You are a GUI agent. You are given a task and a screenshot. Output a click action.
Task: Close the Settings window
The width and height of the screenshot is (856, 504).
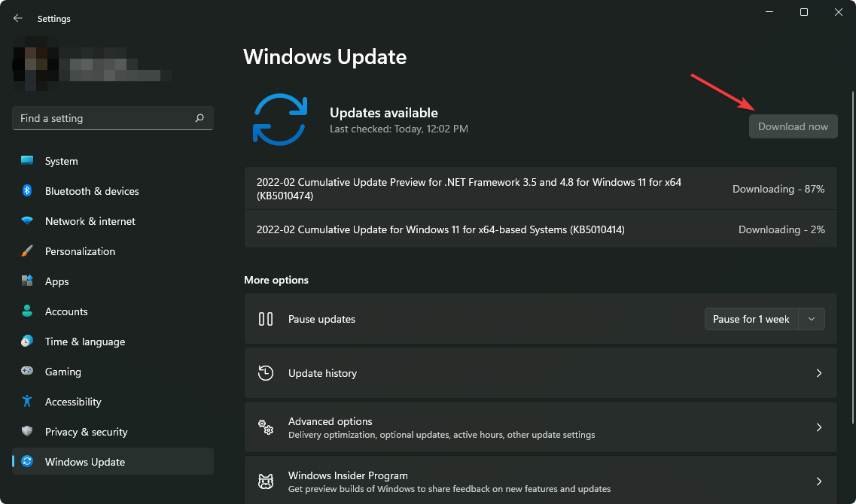839,13
